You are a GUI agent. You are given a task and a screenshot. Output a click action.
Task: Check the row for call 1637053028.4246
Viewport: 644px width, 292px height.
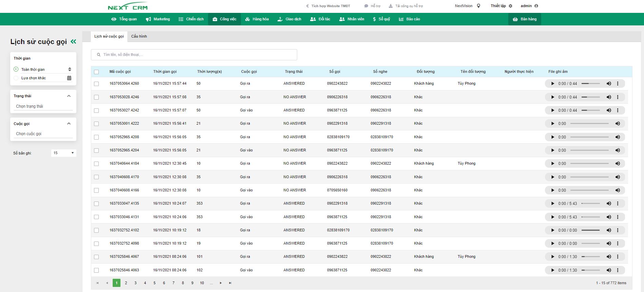tap(96, 97)
